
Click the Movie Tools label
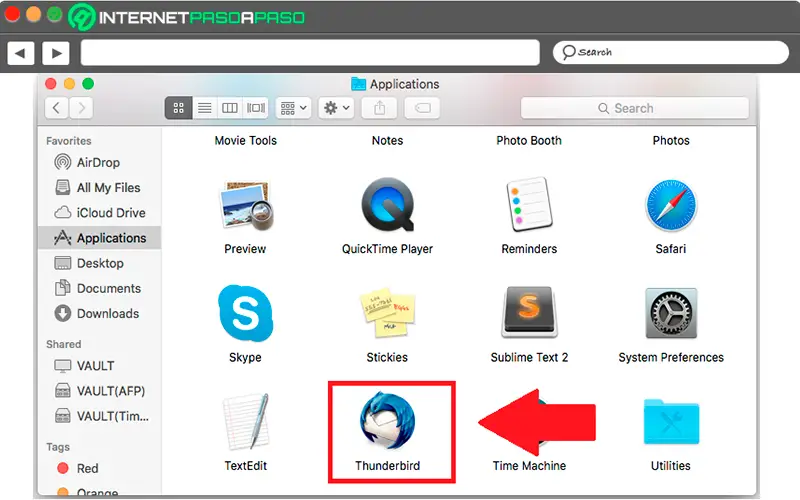[x=245, y=140]
